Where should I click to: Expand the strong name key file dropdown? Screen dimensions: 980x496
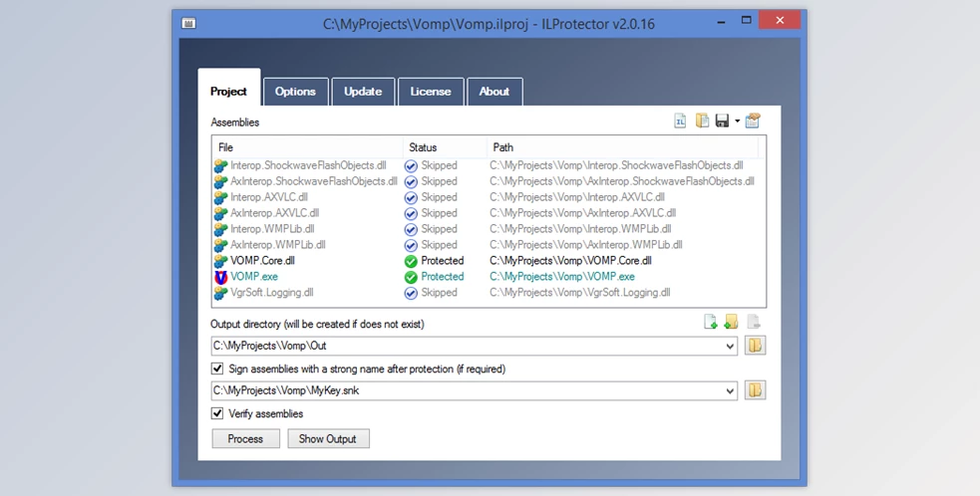[x=730, y=391]
